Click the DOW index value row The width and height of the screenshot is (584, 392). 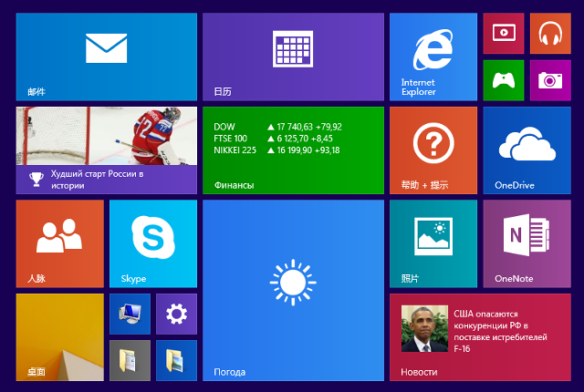pos(277,127)
